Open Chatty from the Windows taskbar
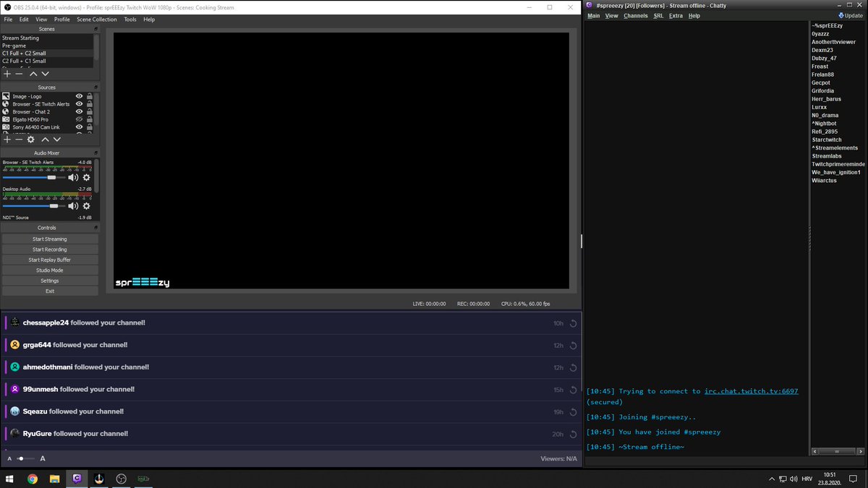This screenshot has height=488, width=868. coord(77,479)
